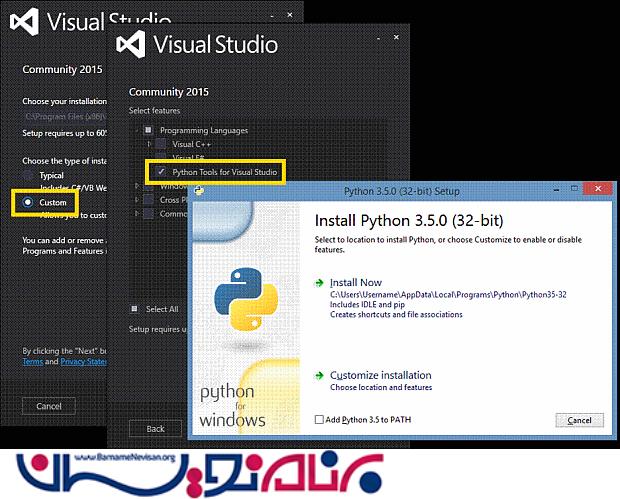Close the front Visual Studio Select features window
The image size is (620, 499).
[x=396, y=37]
